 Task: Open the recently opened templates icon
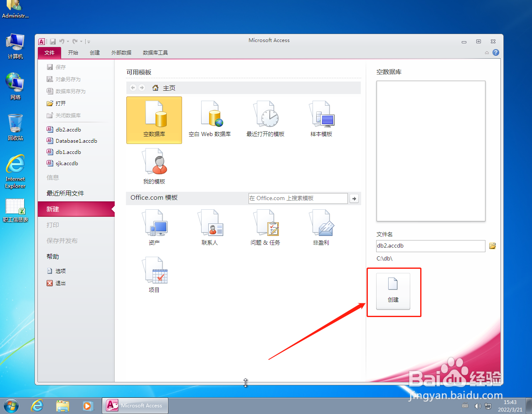pos(265,120)
